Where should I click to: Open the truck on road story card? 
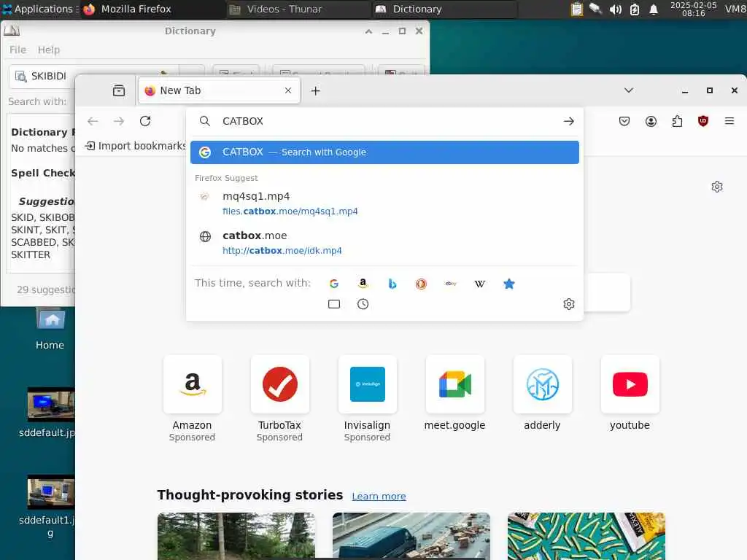click(411, 536)
